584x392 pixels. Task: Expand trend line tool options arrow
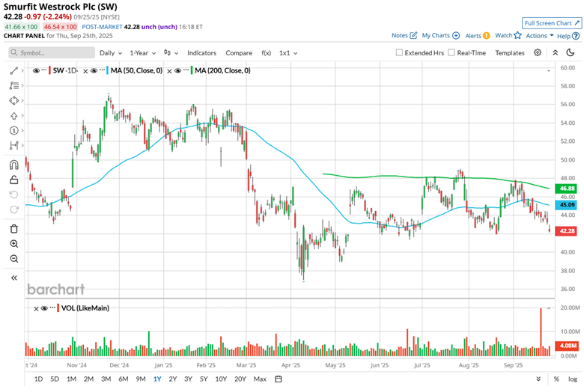(22, 71)
